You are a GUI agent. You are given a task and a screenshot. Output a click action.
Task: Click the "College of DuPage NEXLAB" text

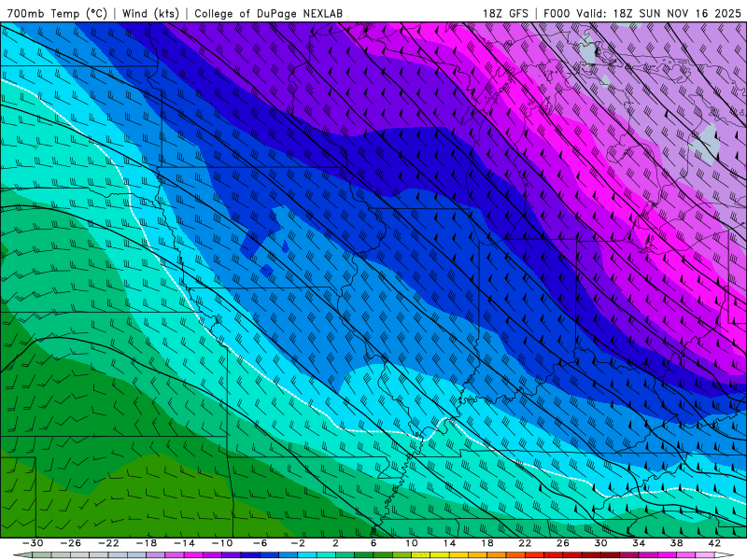coord(268,13)
